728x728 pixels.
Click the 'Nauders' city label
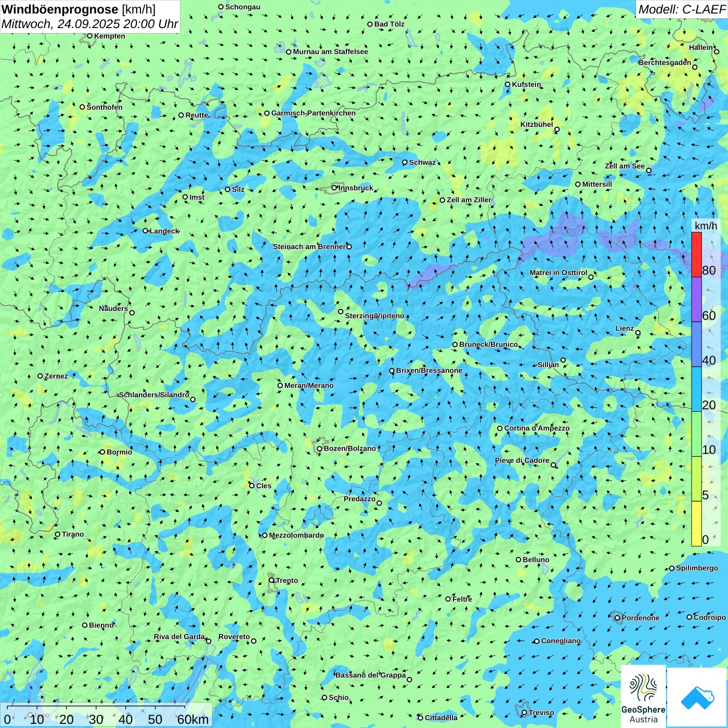(x=113, y=308)
